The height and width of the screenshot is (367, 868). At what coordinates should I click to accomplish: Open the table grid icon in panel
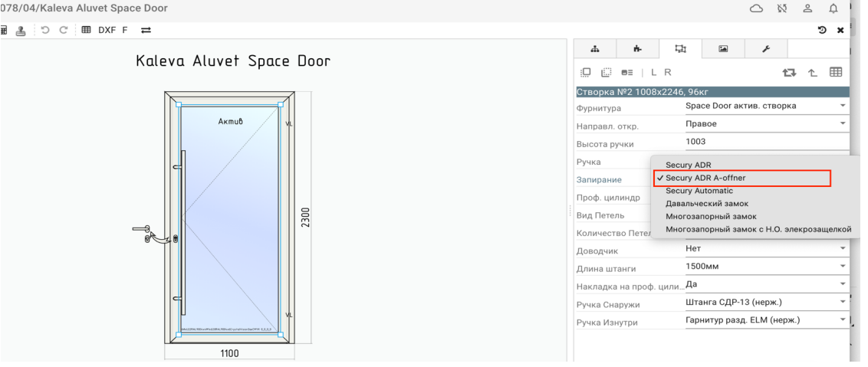point(836,72)
